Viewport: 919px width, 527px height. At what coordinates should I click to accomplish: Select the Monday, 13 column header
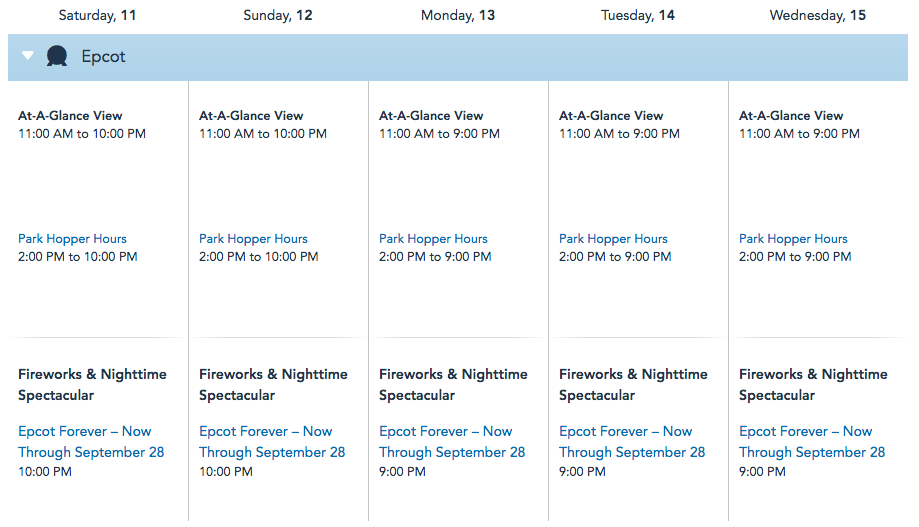458,16
